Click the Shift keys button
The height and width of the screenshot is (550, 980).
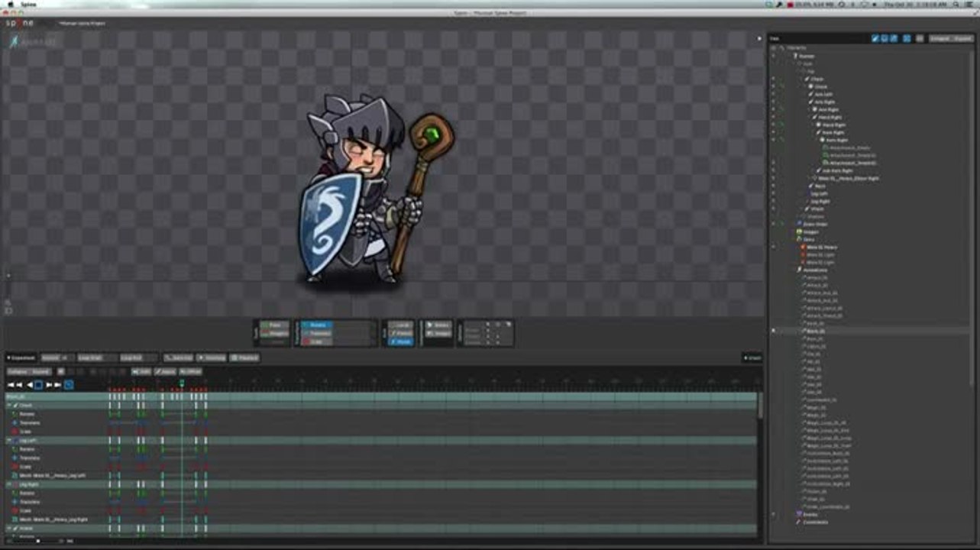[141, 372]
